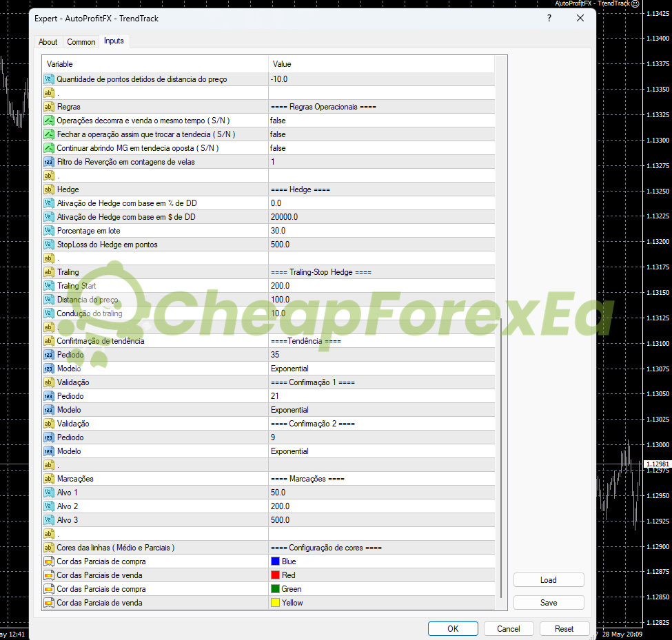Select the integer icon of the Pediodo row valued 9
Screen dimensions: 672x640
point(49,437)
